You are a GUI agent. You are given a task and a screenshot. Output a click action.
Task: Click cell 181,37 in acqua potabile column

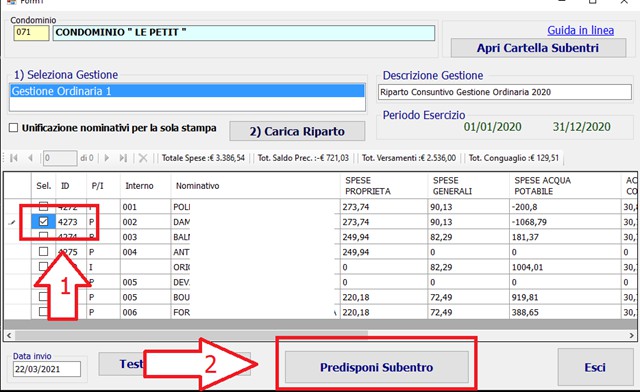pyautogui.click(x=565, y=237)
